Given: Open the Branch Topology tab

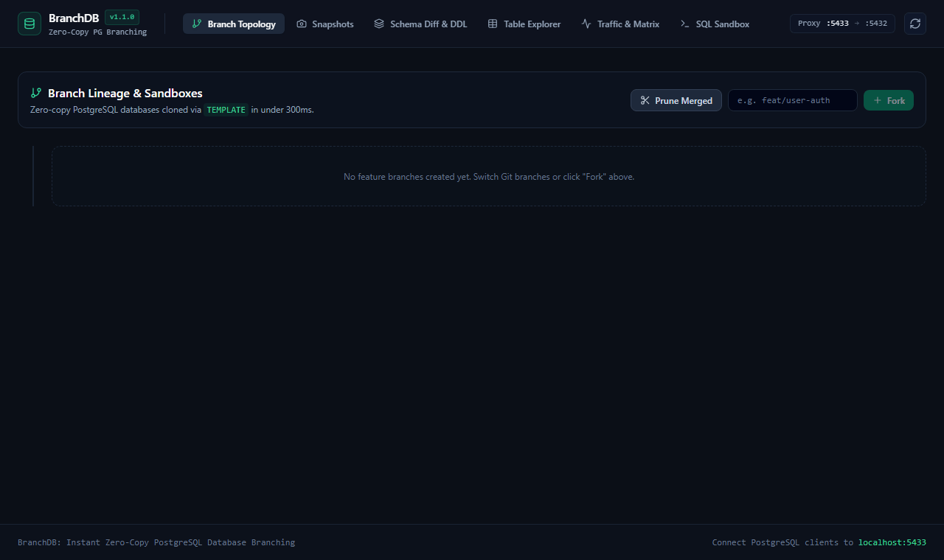Looking at the screenshot, I should point(234,24).
